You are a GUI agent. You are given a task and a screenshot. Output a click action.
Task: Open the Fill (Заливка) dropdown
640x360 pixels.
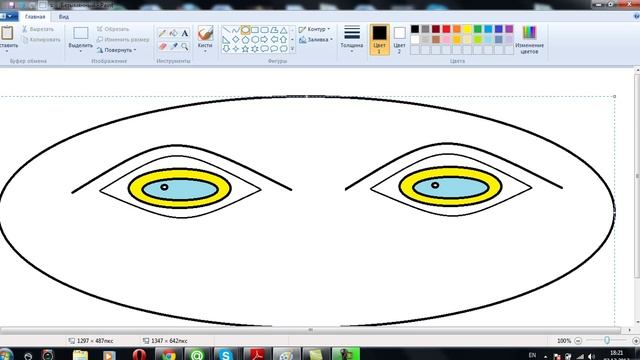316,40
